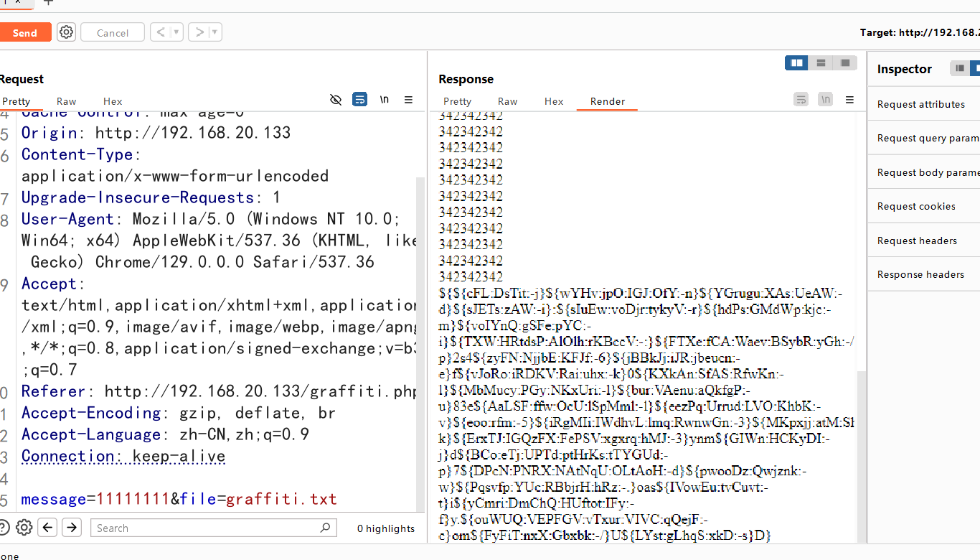Click the Origin header line

click(156, 133)
